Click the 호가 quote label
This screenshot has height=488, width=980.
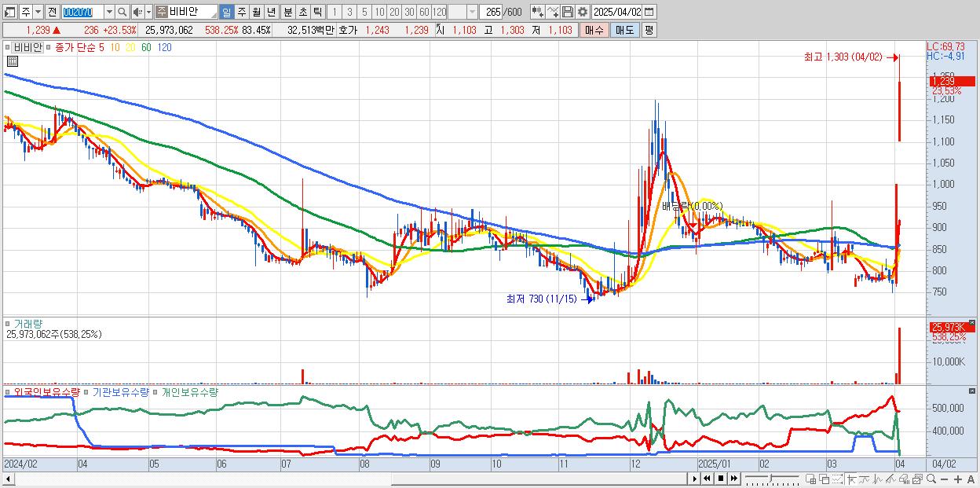(348, 30)
